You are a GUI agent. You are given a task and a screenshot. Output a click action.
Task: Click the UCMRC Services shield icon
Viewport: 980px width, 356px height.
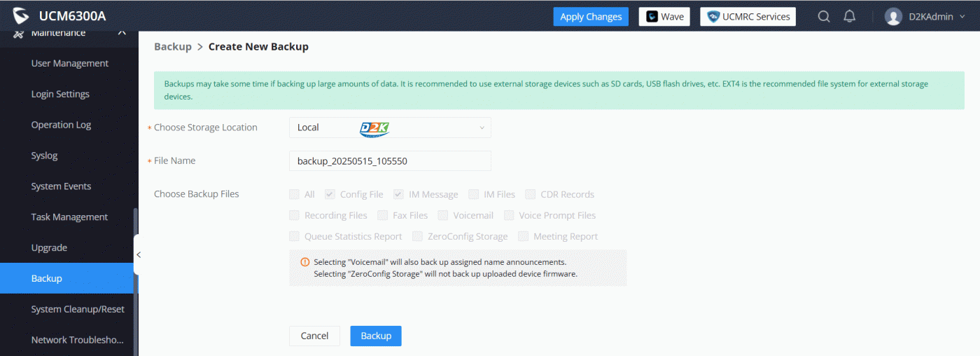(x=713, y=17)
